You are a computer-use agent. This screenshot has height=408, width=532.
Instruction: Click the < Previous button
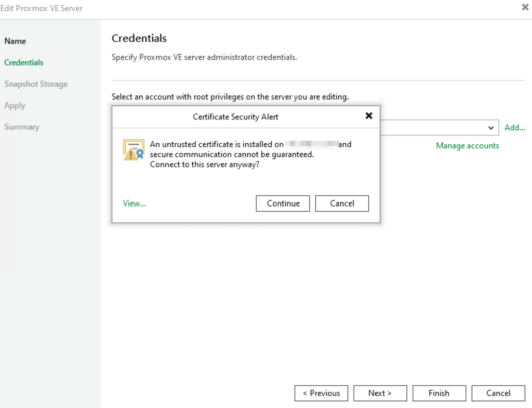(x=321, y=393)
